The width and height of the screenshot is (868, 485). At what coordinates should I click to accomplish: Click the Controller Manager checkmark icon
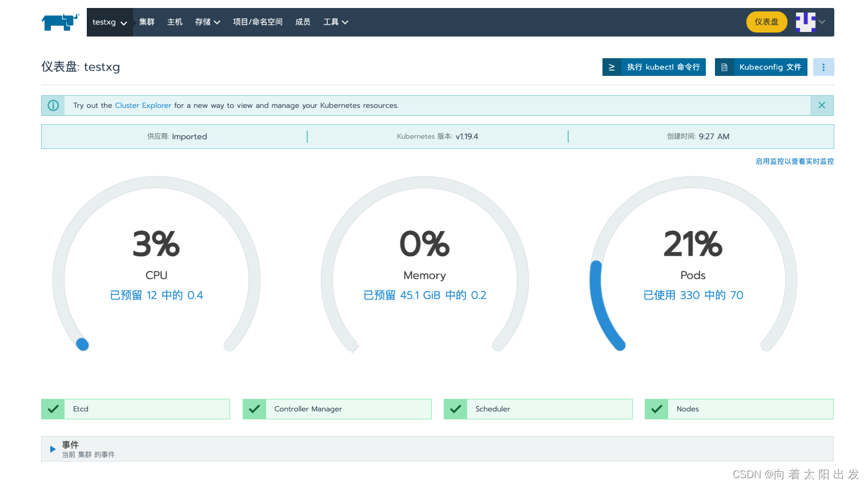pyautogui.click(x=255, y=409)
